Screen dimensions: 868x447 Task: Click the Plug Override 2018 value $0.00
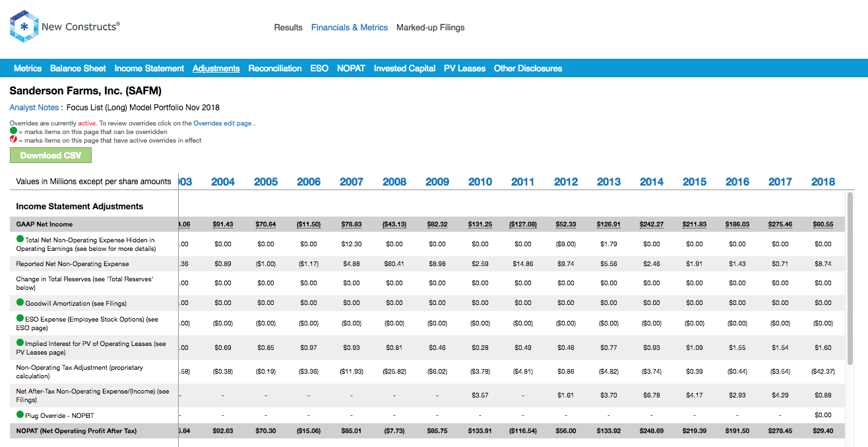tap(823, 415)
